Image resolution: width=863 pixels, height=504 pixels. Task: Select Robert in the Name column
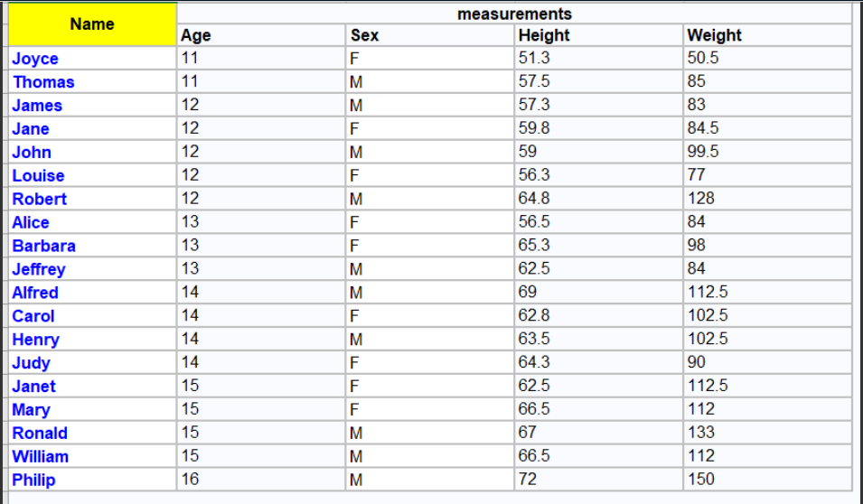[39, 199]
